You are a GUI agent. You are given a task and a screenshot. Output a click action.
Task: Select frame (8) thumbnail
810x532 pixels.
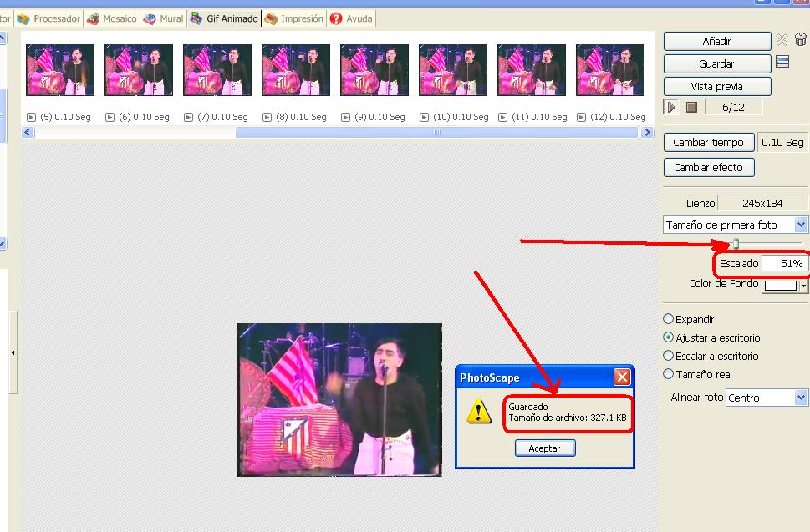coord(296,70)
